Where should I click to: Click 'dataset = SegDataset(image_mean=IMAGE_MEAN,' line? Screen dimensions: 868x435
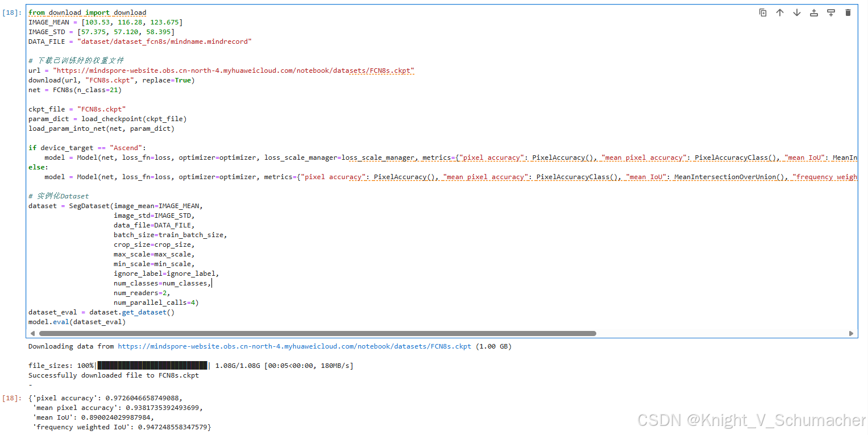coord(115,206)
